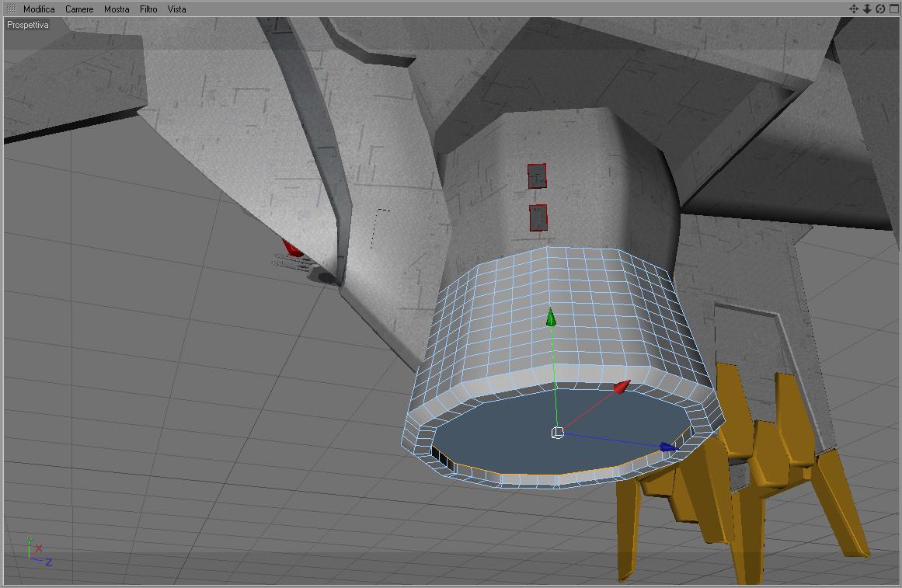902x588 pixels.
Task: Click the viewport pan camera icon
Action: [854, 9]
